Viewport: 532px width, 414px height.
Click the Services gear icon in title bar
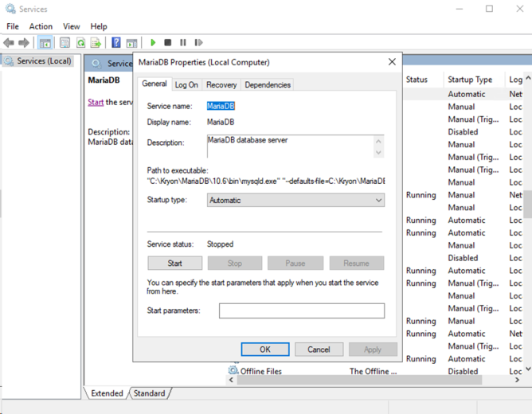10,9
